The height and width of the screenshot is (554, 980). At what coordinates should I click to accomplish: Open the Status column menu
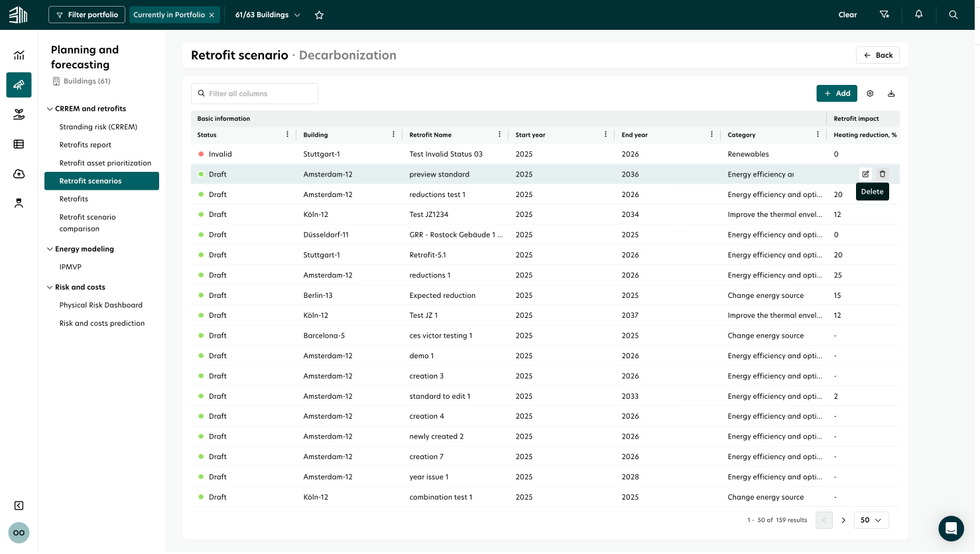[287, 135]
